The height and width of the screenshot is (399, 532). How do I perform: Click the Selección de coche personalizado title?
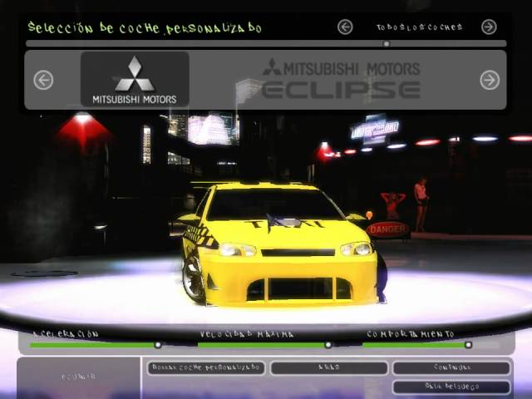click(x=145, y=27)
